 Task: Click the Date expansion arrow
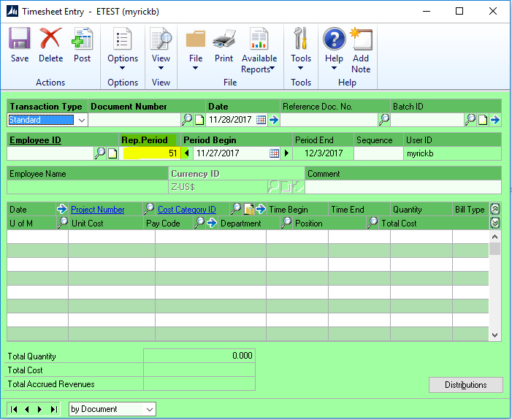tap(274, 120)
